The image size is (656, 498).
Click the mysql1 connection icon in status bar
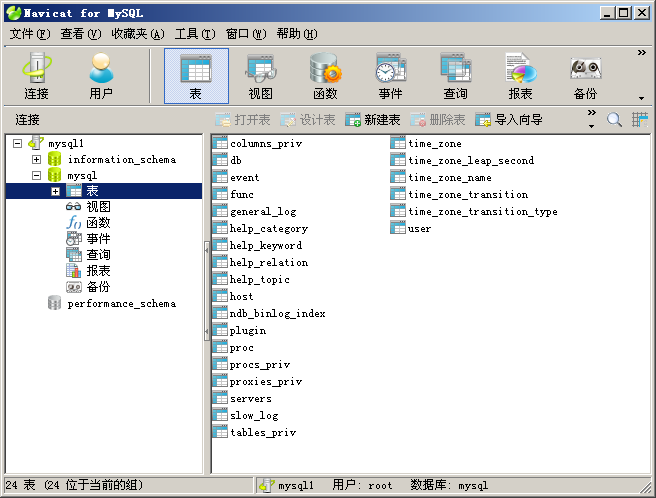pyautogui.click(x=266, y=485)
